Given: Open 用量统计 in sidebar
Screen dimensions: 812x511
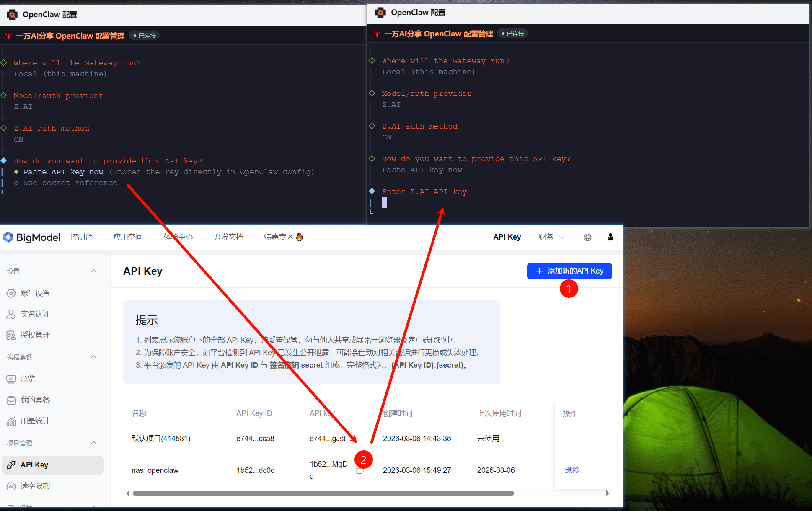Looking at the screenshot, I should (35, 421).
